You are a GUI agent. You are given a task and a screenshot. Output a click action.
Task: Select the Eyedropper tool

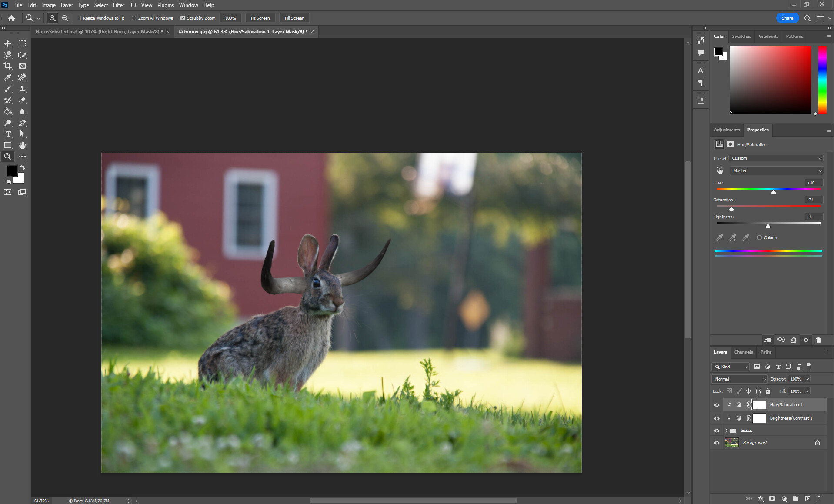tap(8, 77)
